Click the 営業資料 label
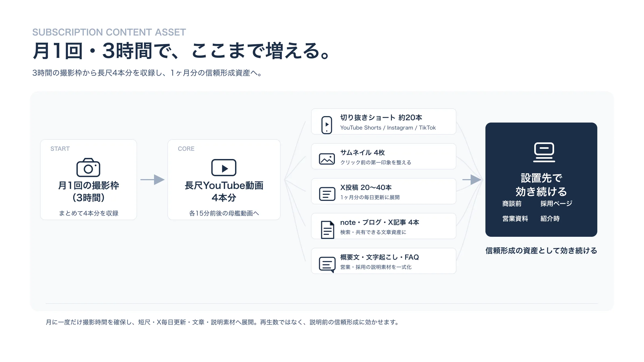This screenshot has width=644, height=362. [515, 219]
